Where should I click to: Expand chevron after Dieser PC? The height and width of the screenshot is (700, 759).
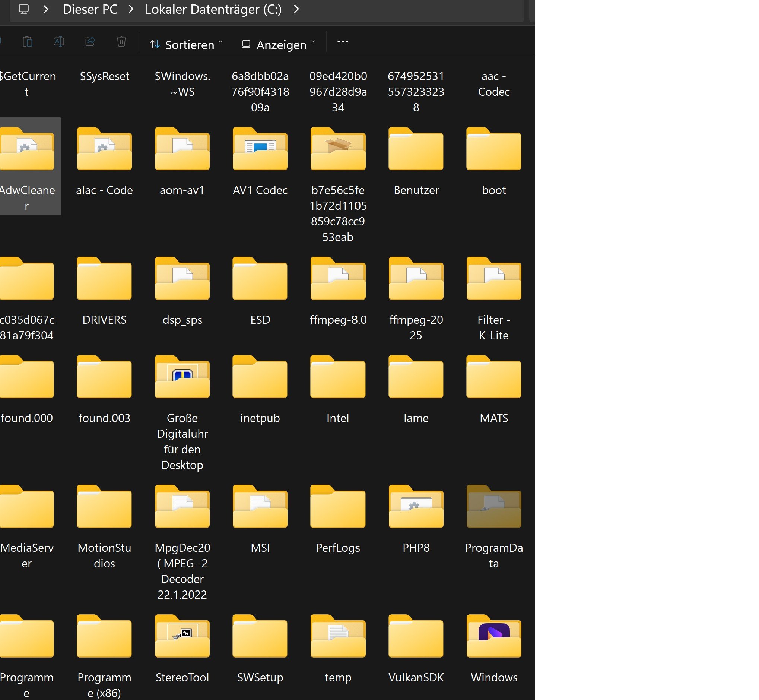(x=131, y=9)
